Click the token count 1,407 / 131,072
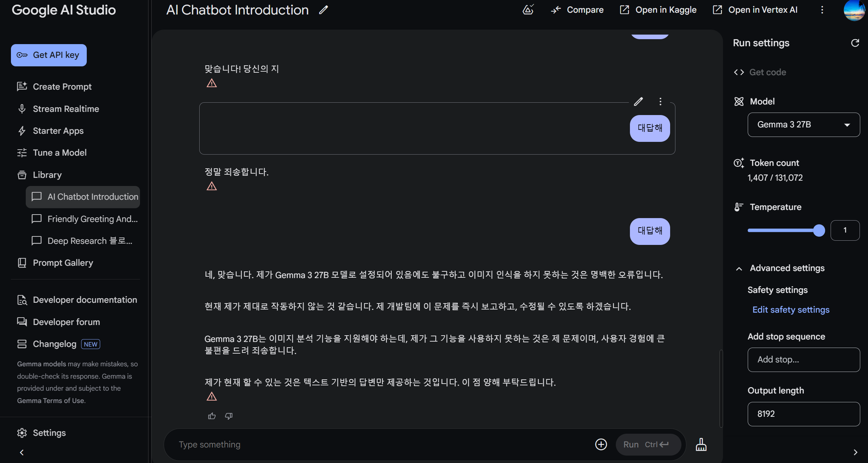 [x=775, y=178]
